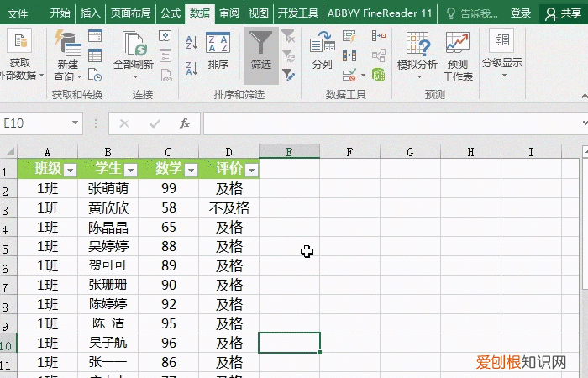Click the What-If Analysis (模拟分析) icon
Screen dimensions: 588x378
click(x=417, y=43)
